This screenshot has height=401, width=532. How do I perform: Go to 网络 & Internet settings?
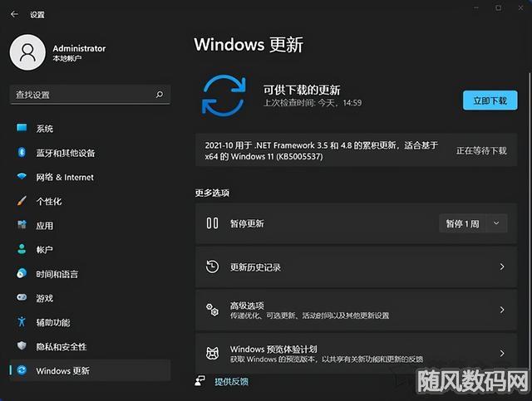(91, 177)
